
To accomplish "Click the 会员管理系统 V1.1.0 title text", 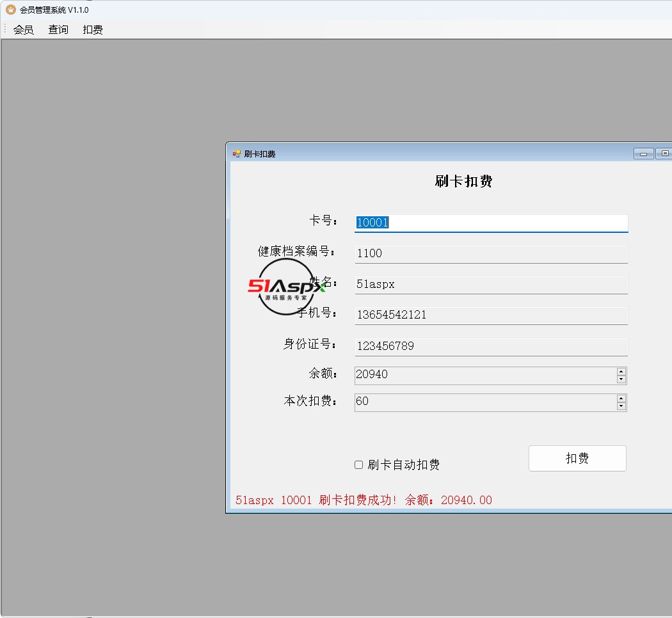I will tap(54, 10).
